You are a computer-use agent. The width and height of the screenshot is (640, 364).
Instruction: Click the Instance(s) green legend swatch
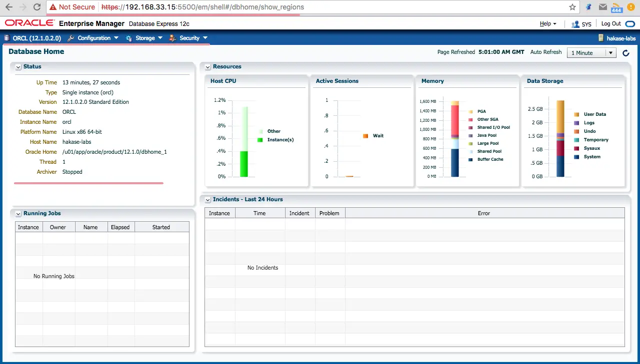tap(260, 140)
